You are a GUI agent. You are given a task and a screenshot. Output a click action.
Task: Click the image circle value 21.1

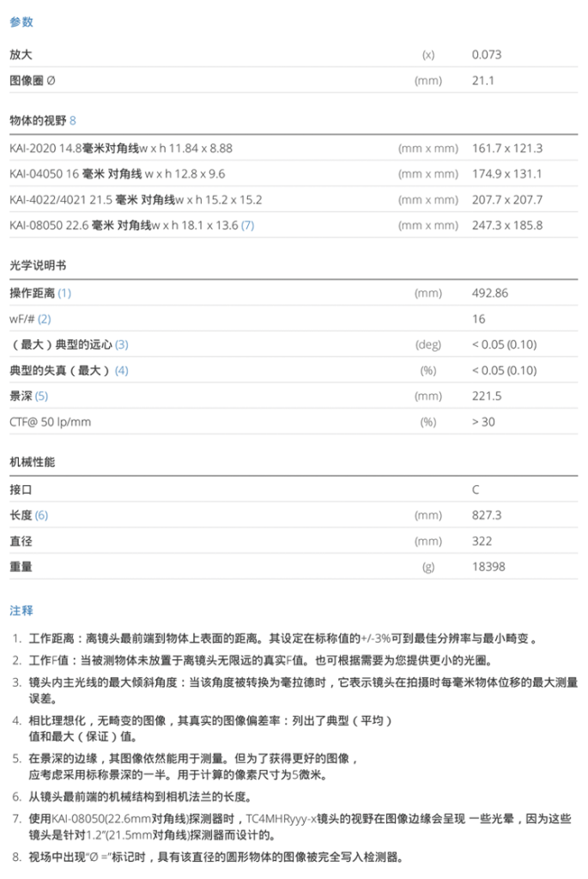click(x=483, y=81)
